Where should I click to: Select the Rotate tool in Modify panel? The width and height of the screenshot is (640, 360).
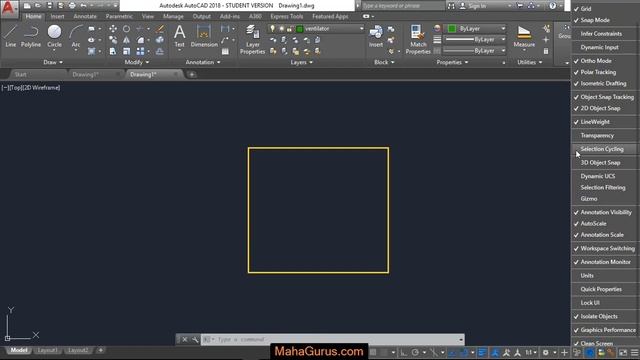coord(127,29)
